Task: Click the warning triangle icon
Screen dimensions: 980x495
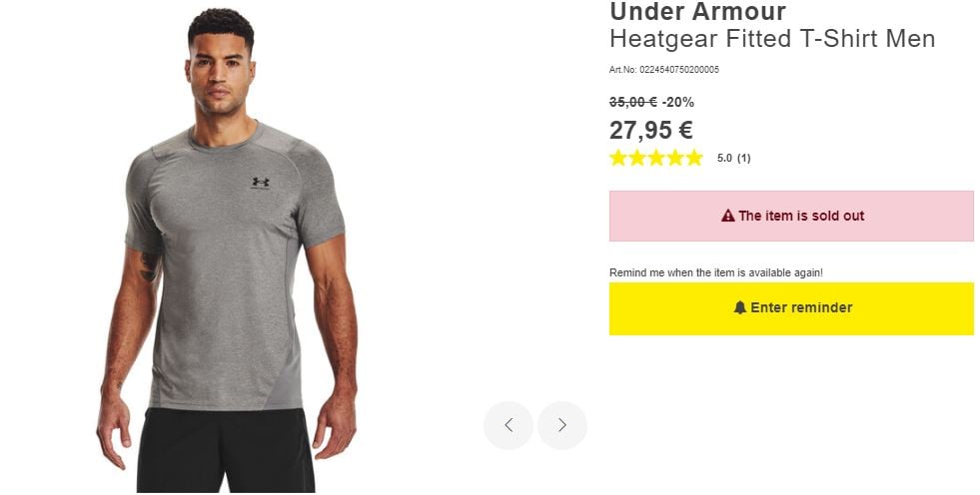Action: pyautogui.click(x=727, y=216)
